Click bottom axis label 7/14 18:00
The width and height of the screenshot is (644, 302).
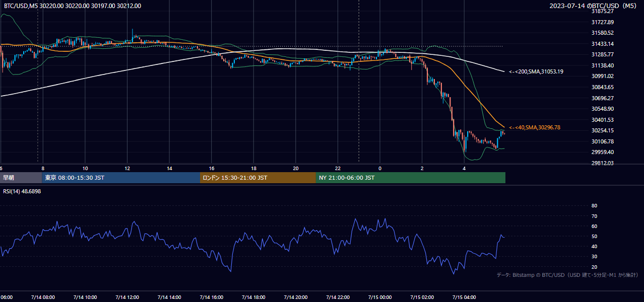coord(253,297)
